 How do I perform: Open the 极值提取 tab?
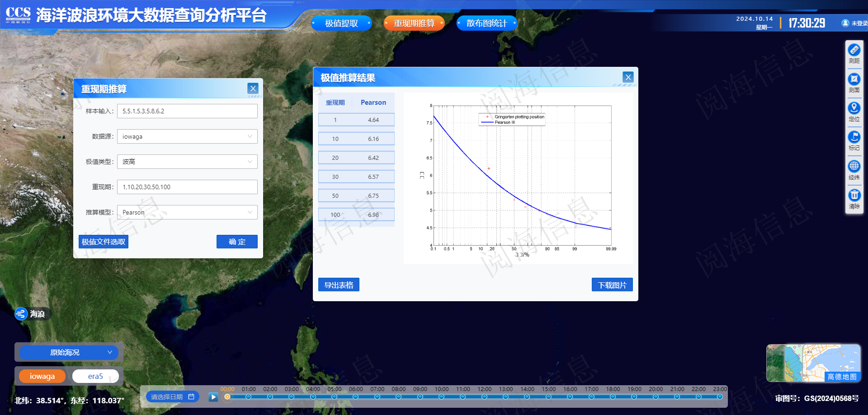(341, 23)
